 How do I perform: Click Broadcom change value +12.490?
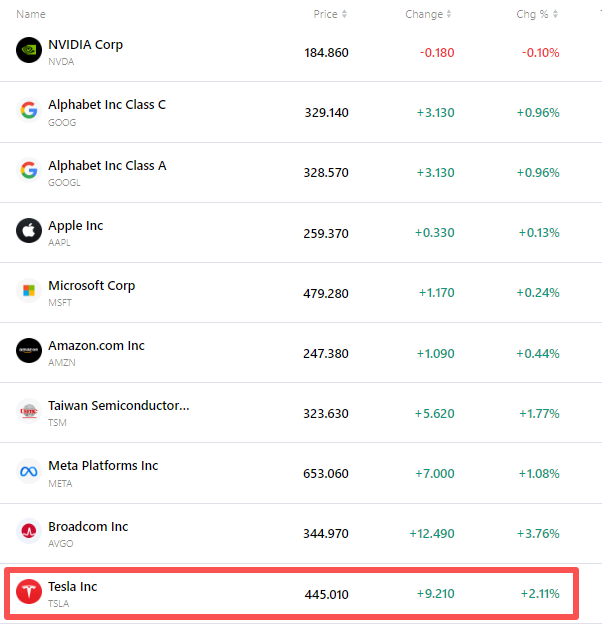[x=432, y=534]
